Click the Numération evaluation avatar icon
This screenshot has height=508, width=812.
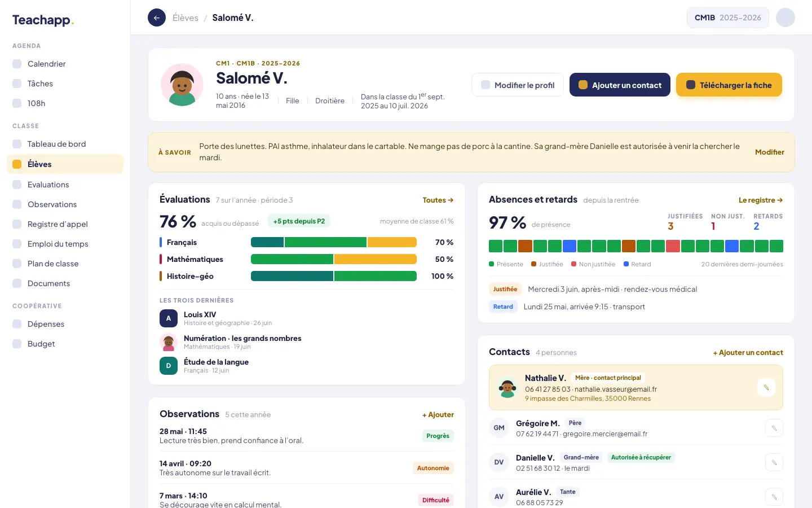[x=169, y=342]
